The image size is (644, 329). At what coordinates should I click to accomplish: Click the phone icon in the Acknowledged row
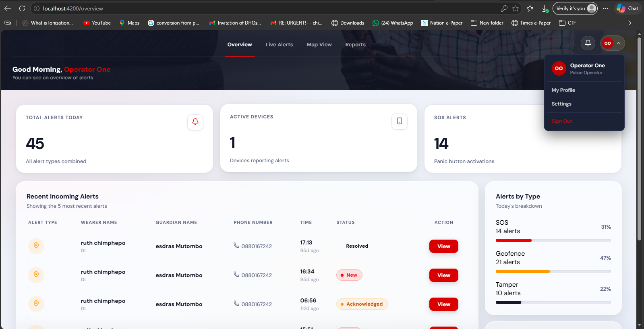click(236, 303)
